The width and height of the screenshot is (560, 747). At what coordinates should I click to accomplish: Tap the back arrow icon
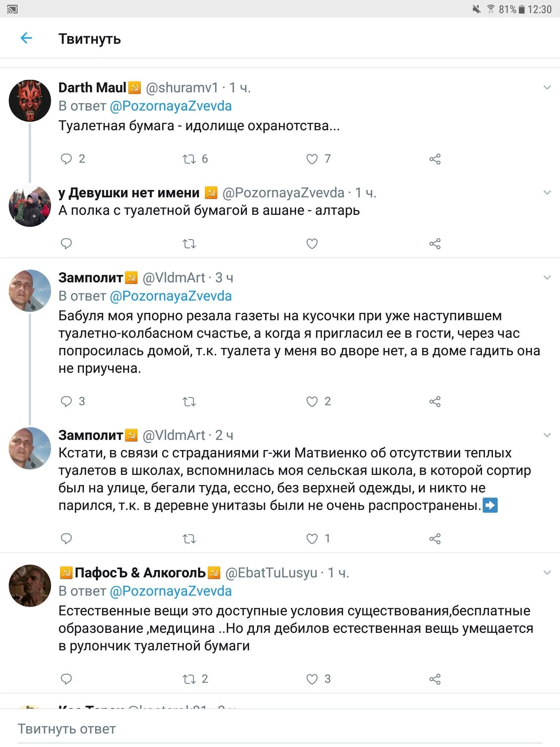[27, 38]
